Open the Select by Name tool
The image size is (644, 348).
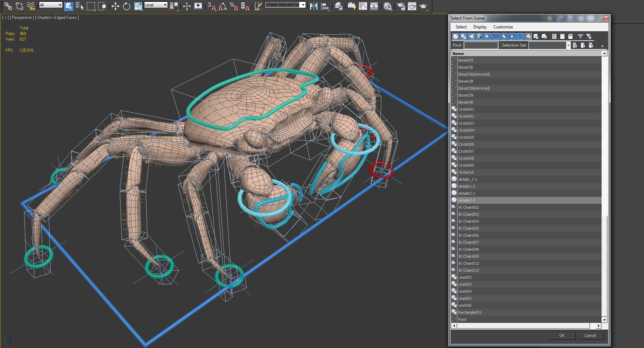pyautogui.click(x=80, y=6)
